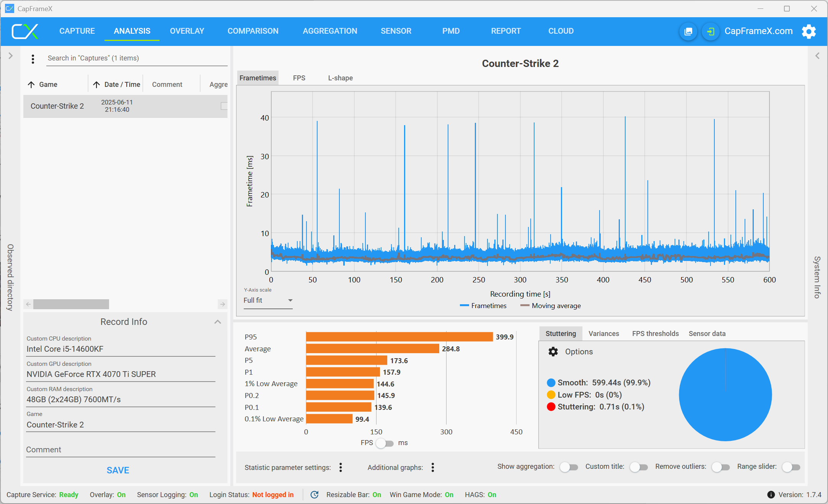Click the blue Smooth pie chart
Screen dimensions: 828x504
tap(725, 395)
